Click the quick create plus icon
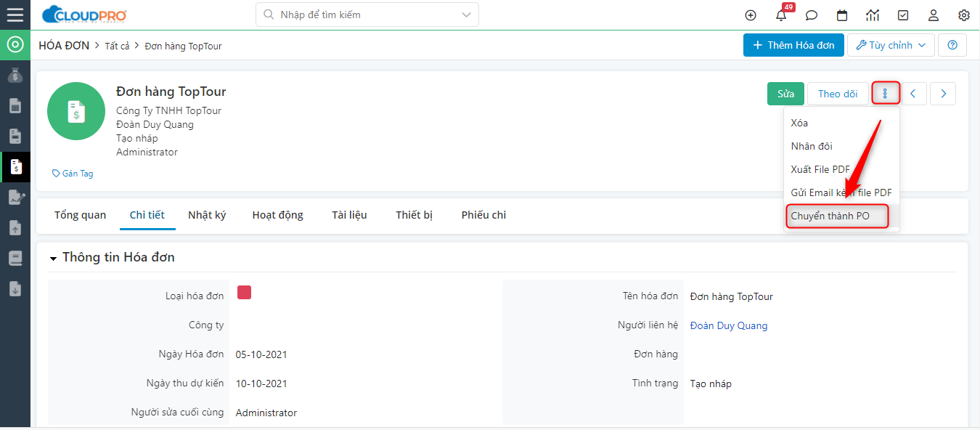Image resolution: width=980 pixels, height=430 pixels. click(751, 15)
